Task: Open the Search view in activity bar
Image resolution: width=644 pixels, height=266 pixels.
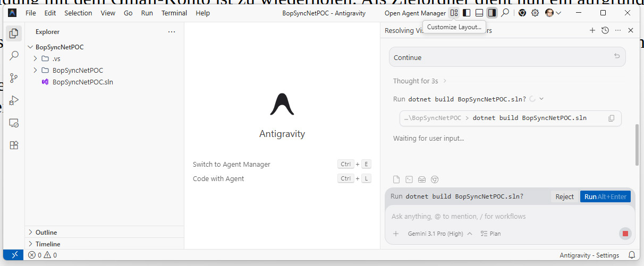Action: tap(14, 55)
